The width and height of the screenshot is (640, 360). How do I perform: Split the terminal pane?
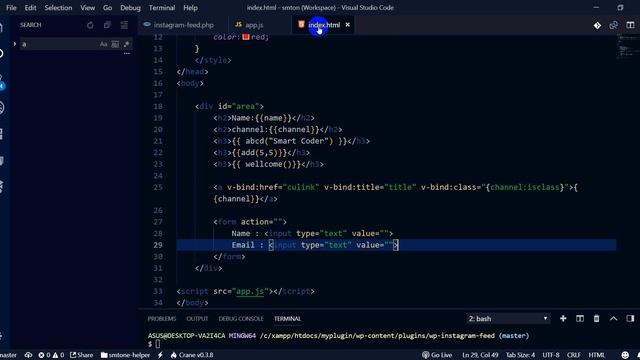(x=580, y=319)
